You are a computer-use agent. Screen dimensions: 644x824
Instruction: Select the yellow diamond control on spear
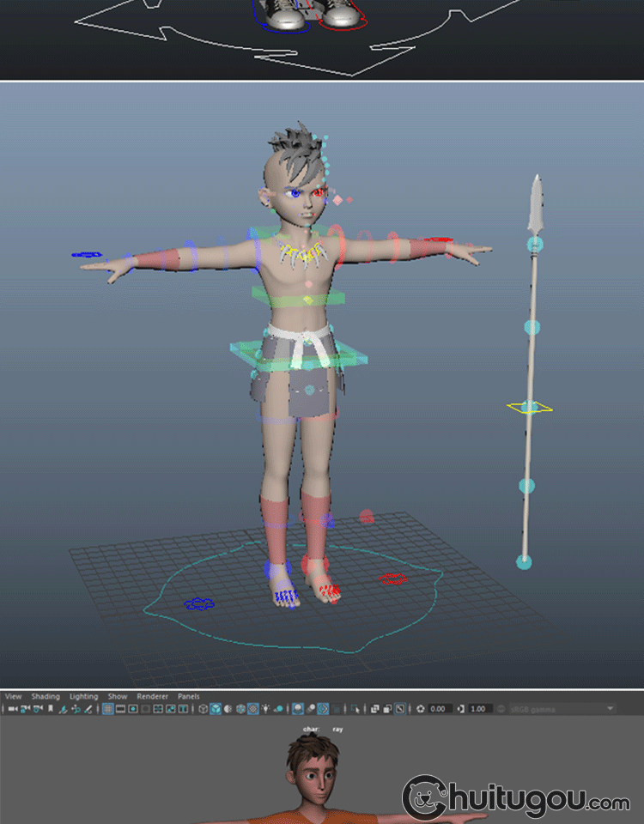[530, 407]
